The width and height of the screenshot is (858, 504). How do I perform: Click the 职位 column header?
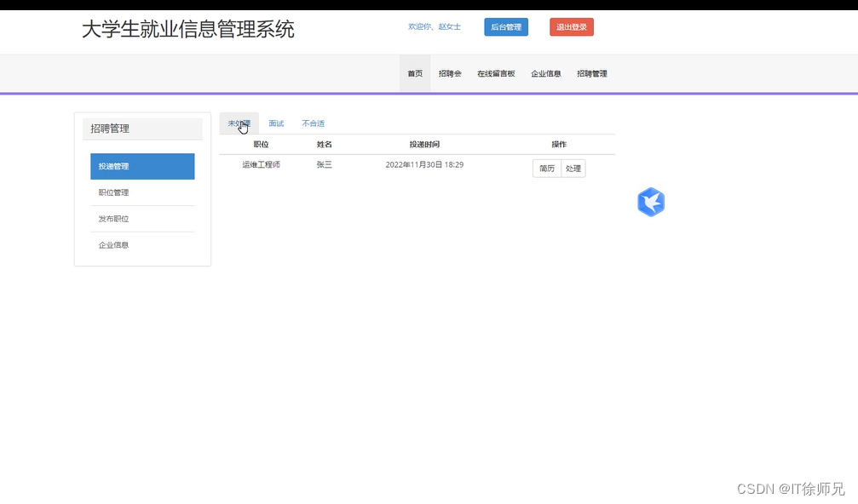pos(261,145)
